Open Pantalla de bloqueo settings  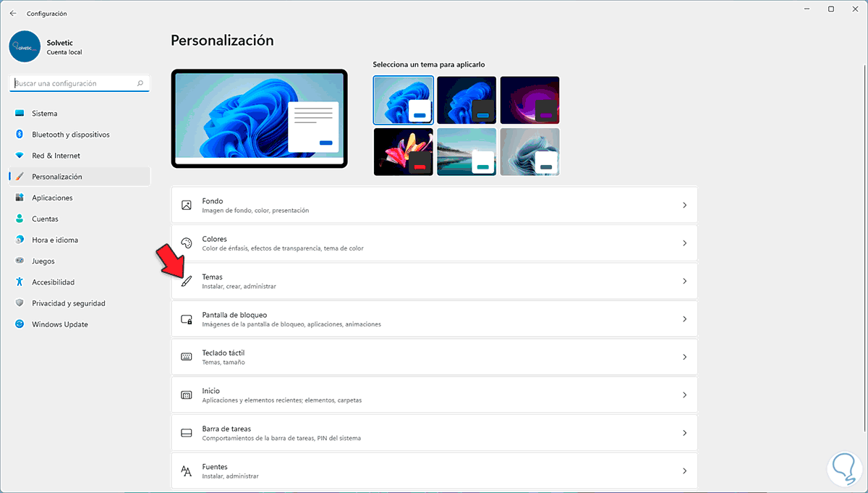click(x=434, y=319)
